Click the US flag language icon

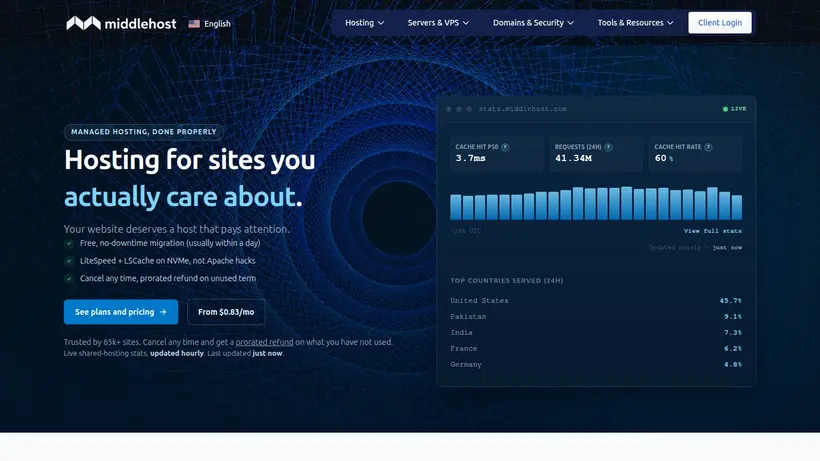tap(194, 24)
